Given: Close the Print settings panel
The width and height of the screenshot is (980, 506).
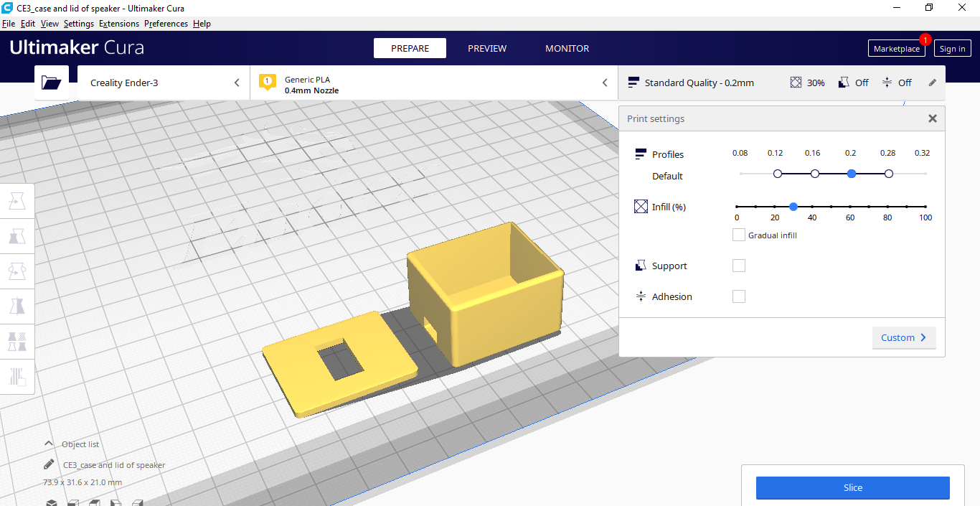Looking at the screenshot, I should [933, 118].
